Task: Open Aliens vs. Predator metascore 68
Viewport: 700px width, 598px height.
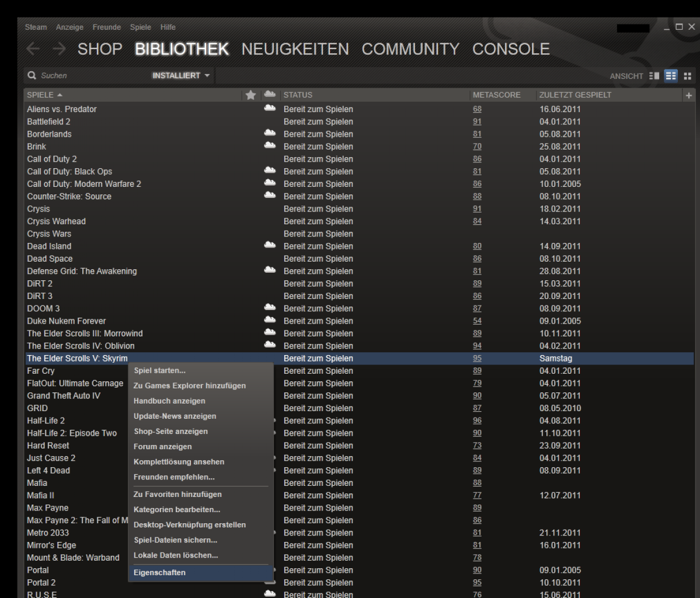Action: point(477,109)
